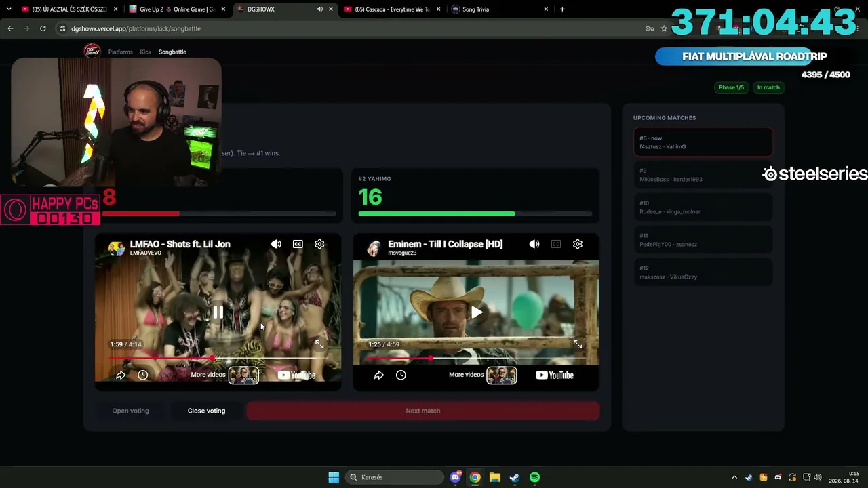Click the In match status badge
Screen dimensions: 868x488
(768, 87)
